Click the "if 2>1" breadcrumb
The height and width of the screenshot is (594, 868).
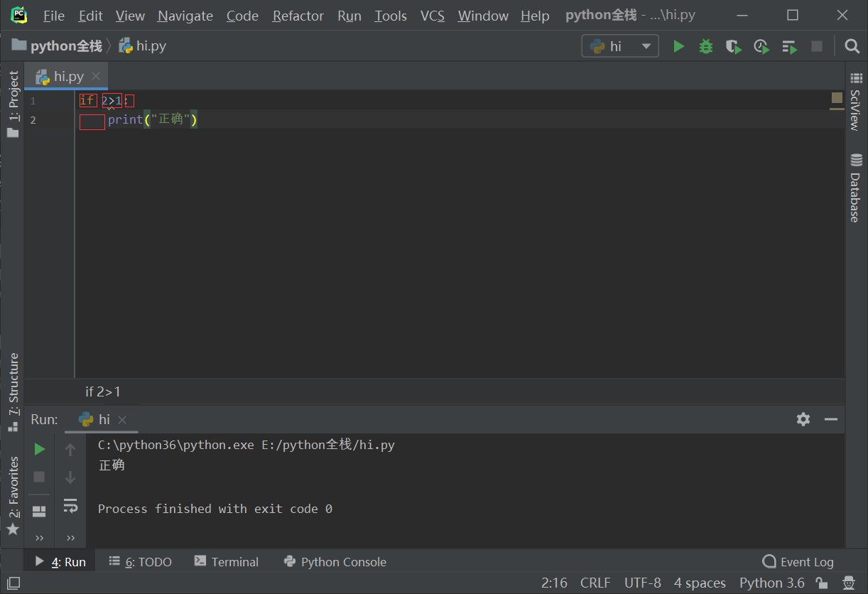click(x=103, y=391)
